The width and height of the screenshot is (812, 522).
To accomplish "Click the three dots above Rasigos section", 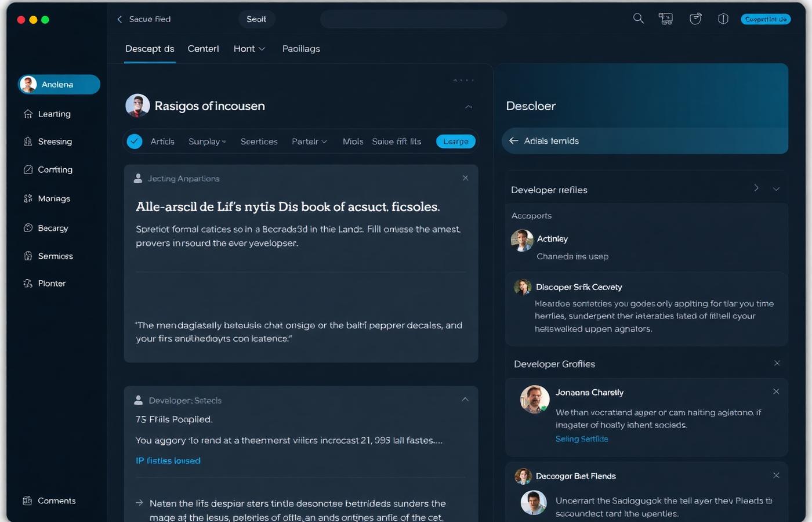I will [463, 80].
